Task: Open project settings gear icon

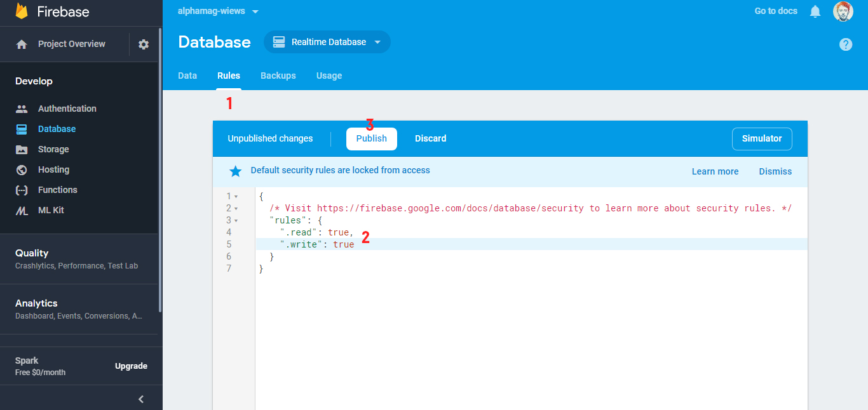Action: (144, 44)
